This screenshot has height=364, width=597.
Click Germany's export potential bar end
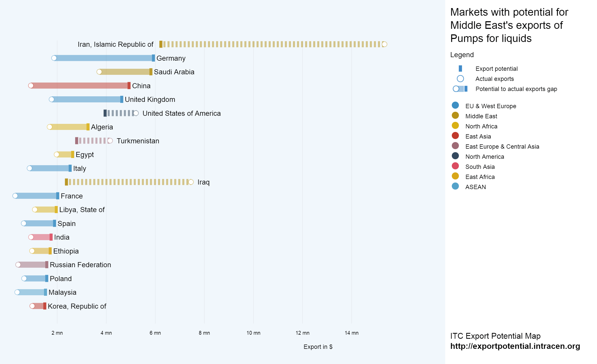(153, 58)
